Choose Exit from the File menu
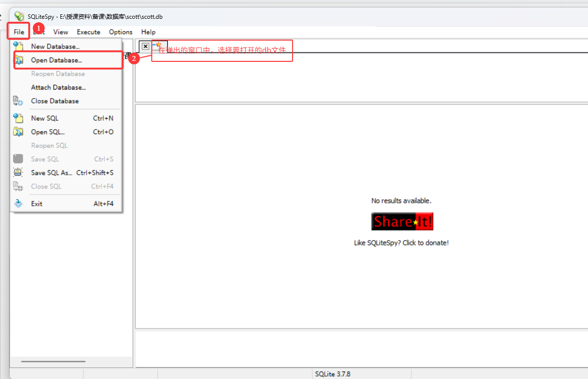The image size is (588, 379). (x=66, y=203)
